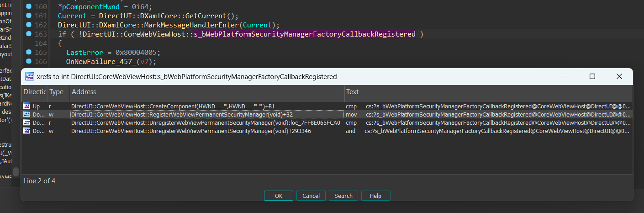Sort by Address column header
Viewport: 644px width, 213px height.
pyautogui.click(x=207, y=92)
